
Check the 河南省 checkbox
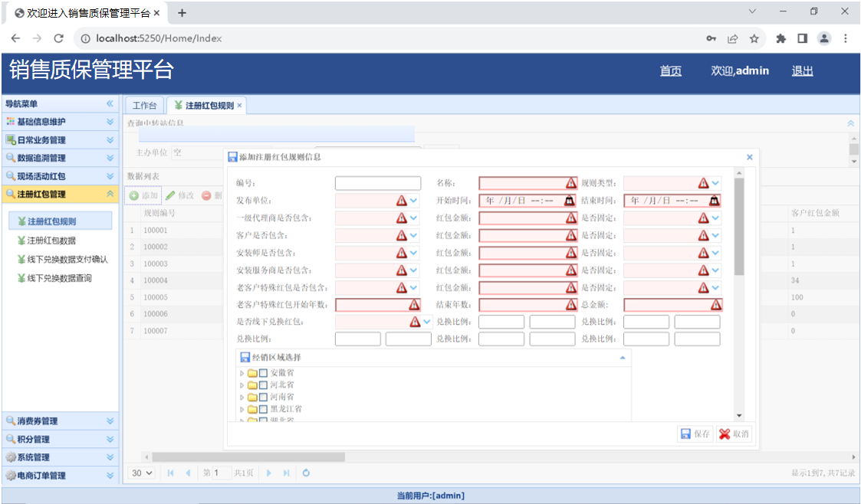[263, 397]
